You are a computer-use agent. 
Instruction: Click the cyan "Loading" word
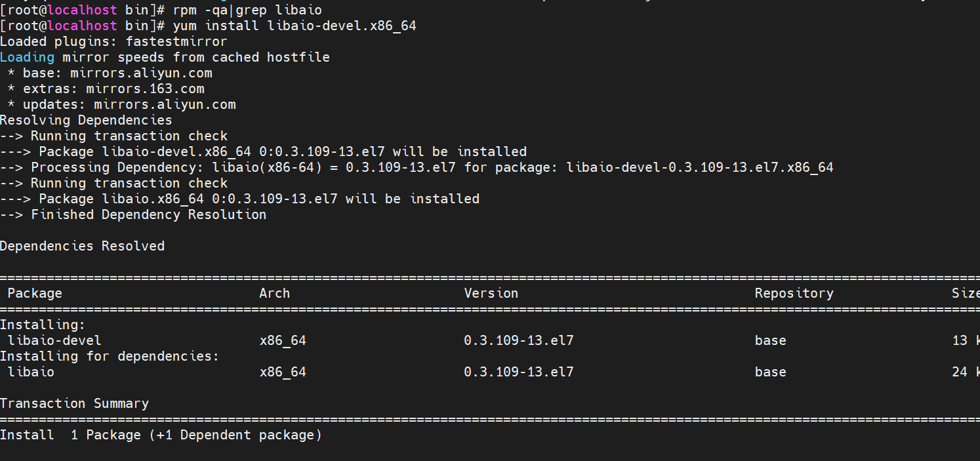tap(27, 57)
